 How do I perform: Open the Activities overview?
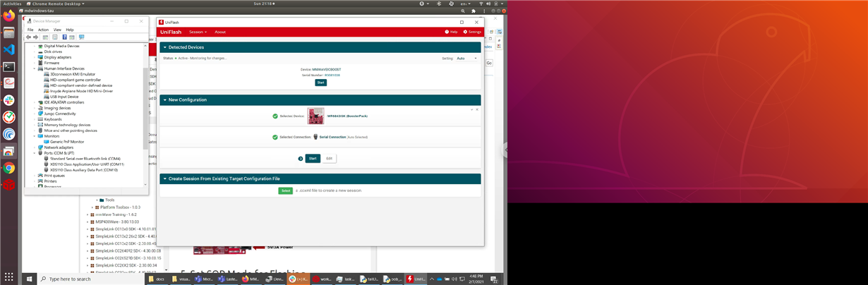click(13, 4)
